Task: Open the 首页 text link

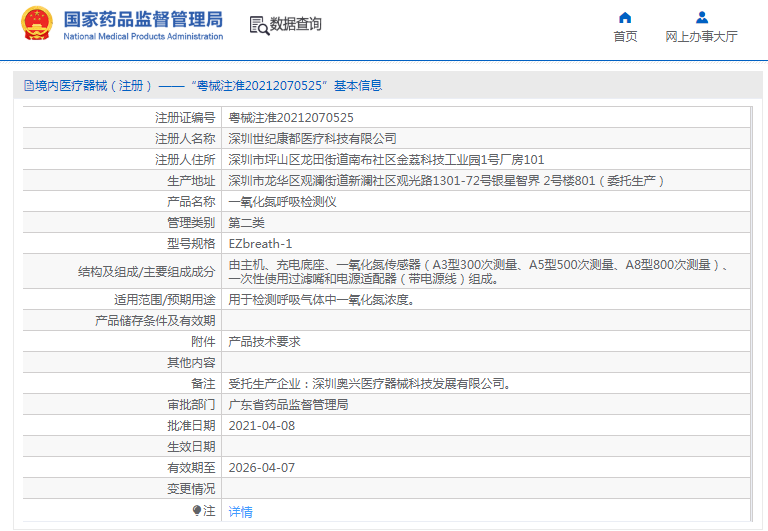Action: [x=625, y=37]
